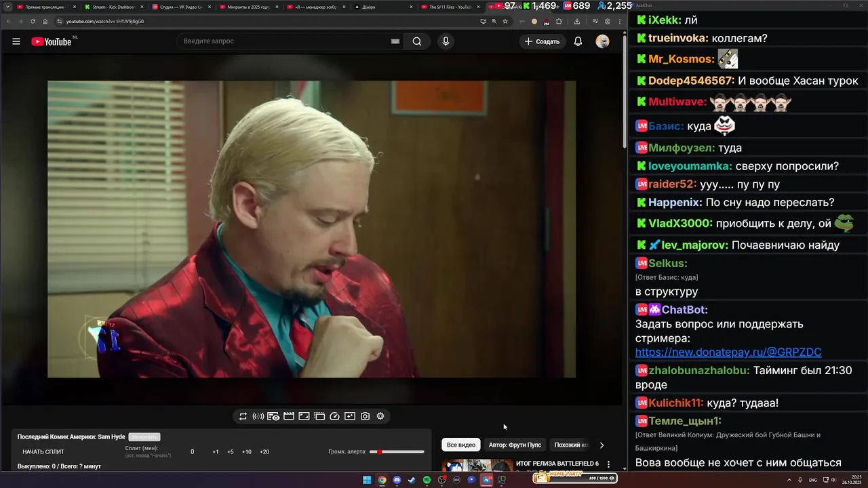Open the browser downloads icon
This screenshot has width=868, height=488.
[x=576, y=21]
